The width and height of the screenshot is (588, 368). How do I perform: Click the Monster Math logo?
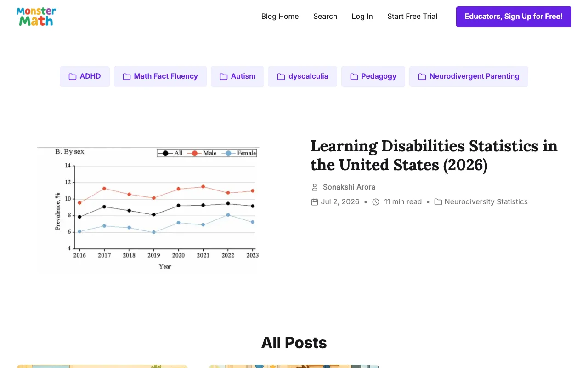(x=36, y=17)
